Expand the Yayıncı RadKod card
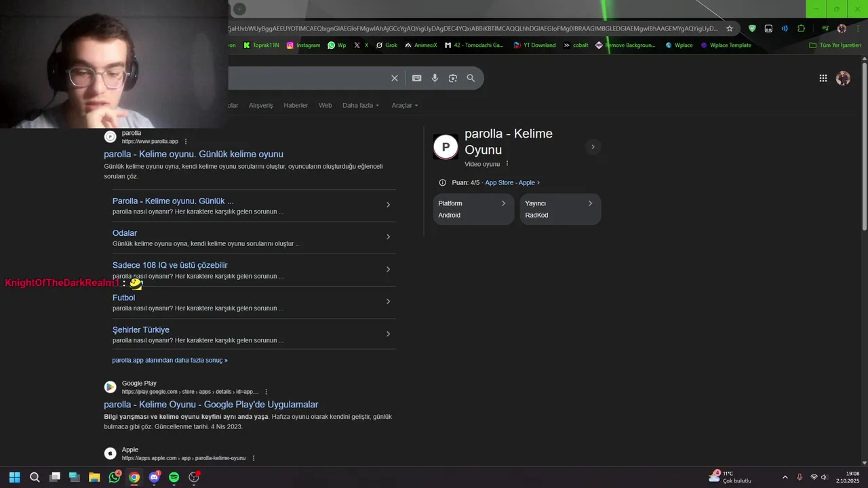 560,209
